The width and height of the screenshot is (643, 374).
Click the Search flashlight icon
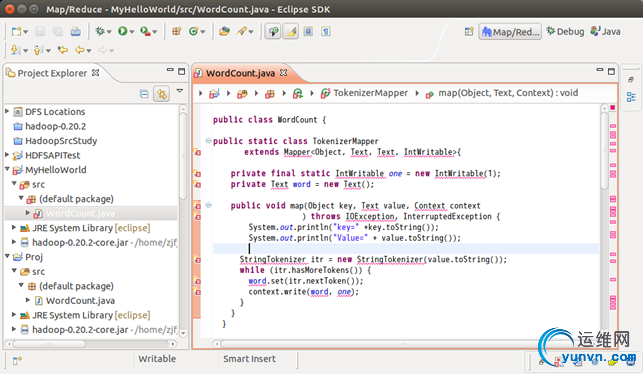point(242,31)
